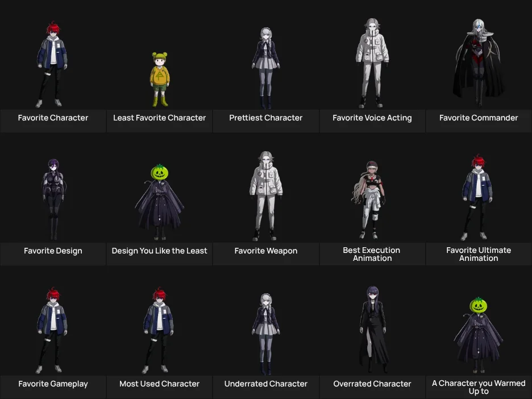Click the Favorite Design purple-haired character
This screenshot has height=399, width=532.
coord(53,199)
